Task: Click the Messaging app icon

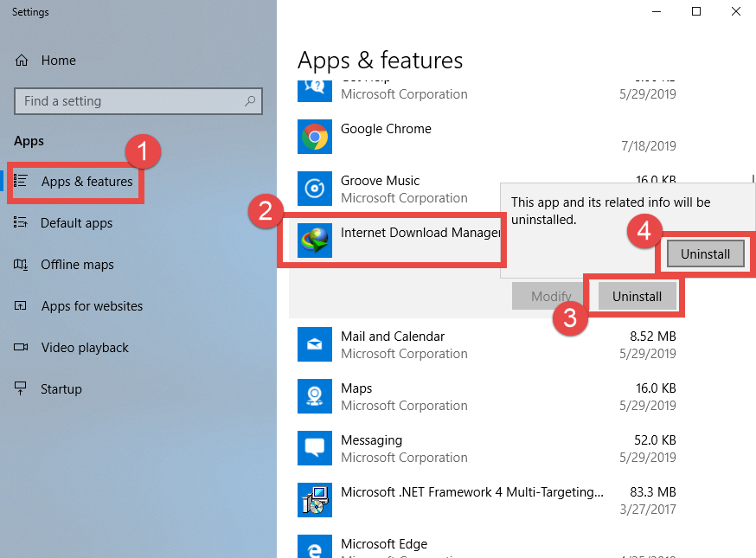Action: [x=314, y=448]
